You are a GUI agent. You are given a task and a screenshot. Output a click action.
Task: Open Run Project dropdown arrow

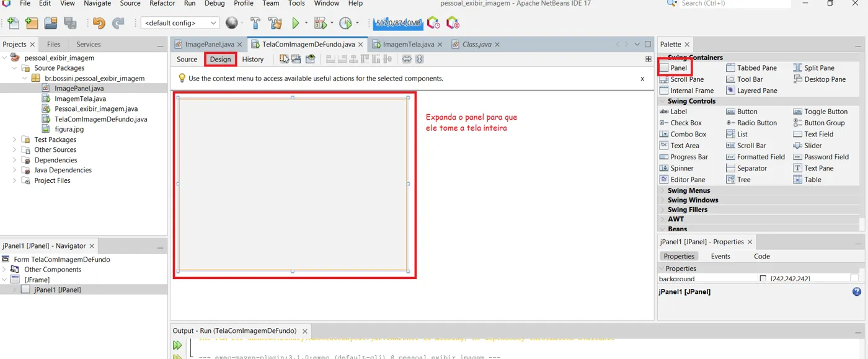pyautogui.click(x=306, y=24)
